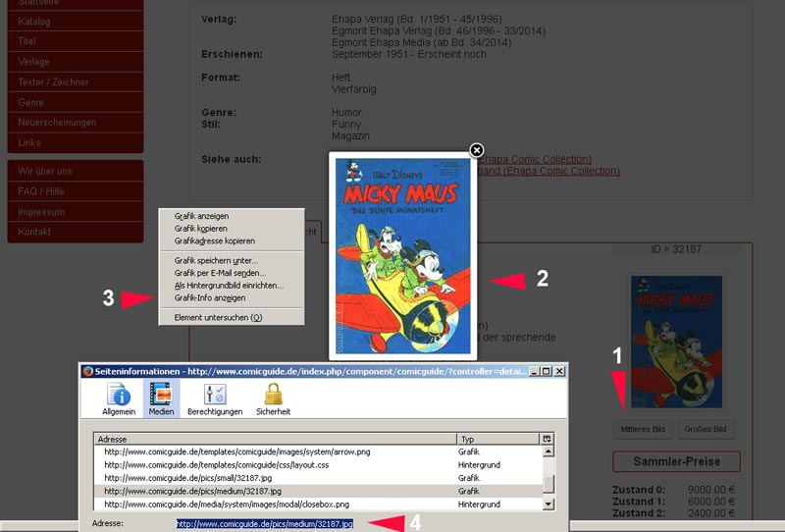Click the Sammler-Preise button
The width and height of the screenshot is (785, 532).
click(676, 461)
